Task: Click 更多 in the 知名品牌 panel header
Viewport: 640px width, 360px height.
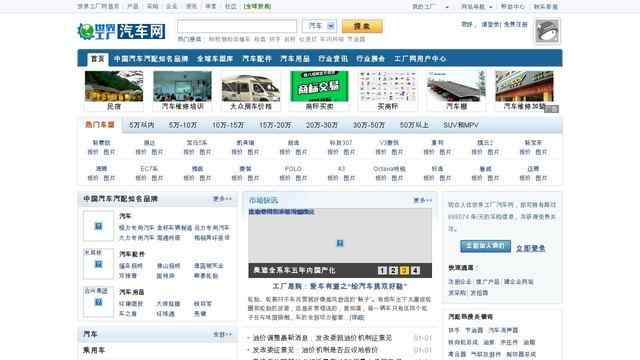Action: (x=222, y=199)
